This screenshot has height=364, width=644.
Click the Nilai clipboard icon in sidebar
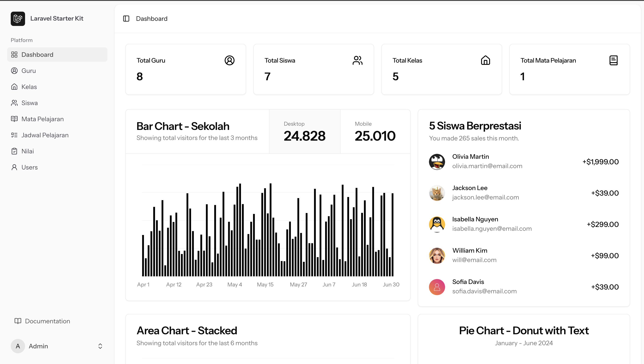point(14,151)
